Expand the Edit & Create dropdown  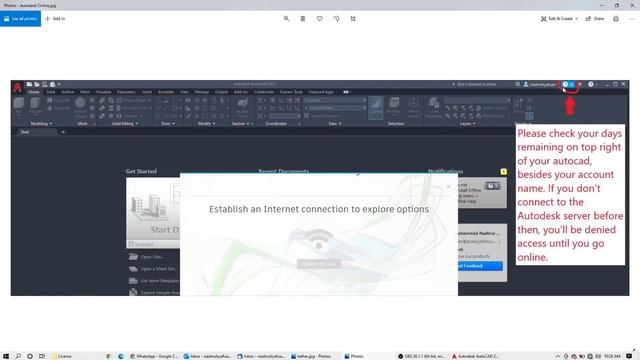click(x=559, y=19)
